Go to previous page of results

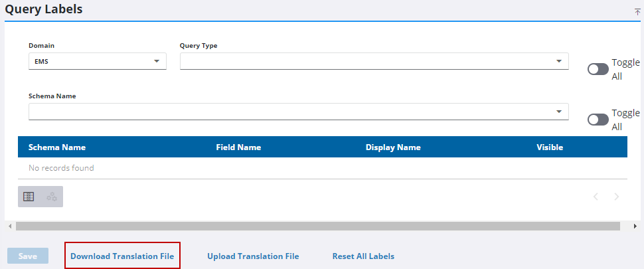(x=596, y=197)
